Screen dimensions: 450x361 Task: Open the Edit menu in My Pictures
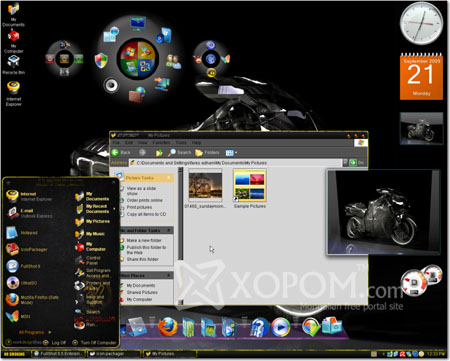coord(129,142)
